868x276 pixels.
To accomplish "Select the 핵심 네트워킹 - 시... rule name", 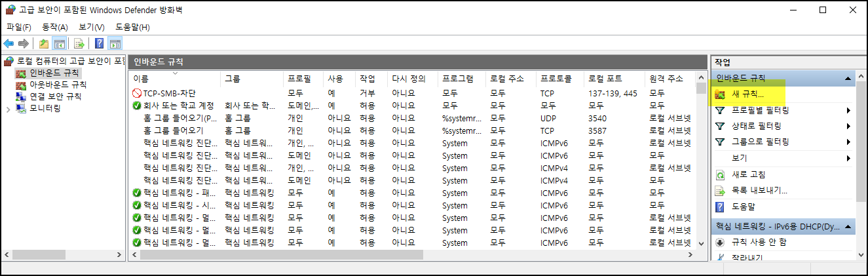I will coord(180,205).
